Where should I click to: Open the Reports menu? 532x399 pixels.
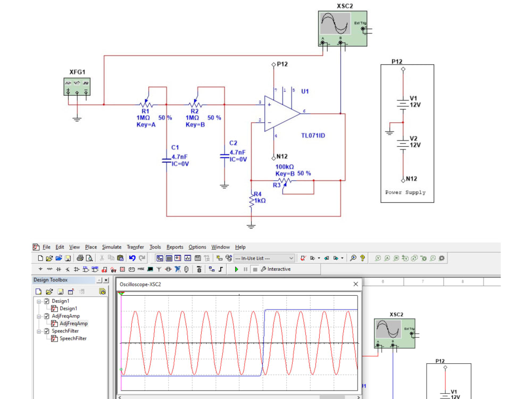[174, 247]
